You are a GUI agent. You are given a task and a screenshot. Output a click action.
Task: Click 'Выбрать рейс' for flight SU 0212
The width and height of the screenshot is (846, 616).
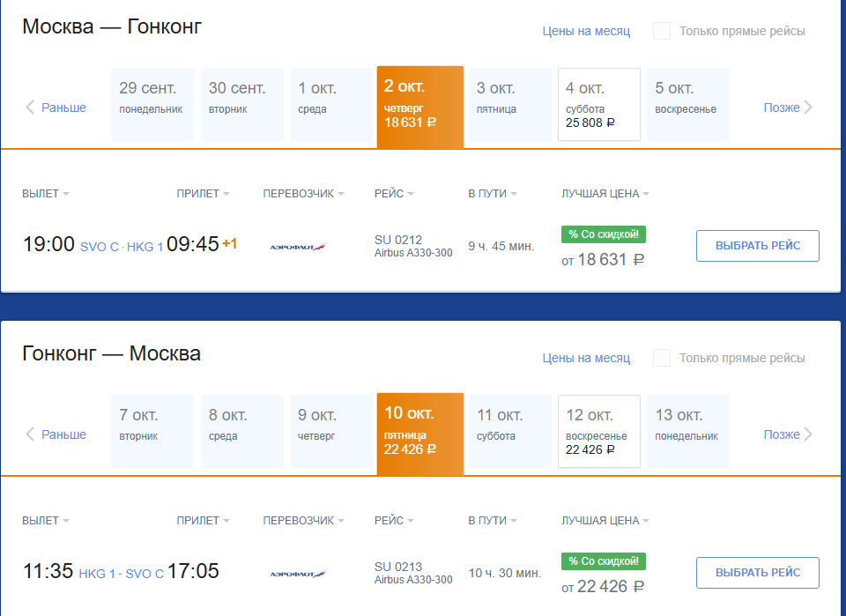point(758,246)
